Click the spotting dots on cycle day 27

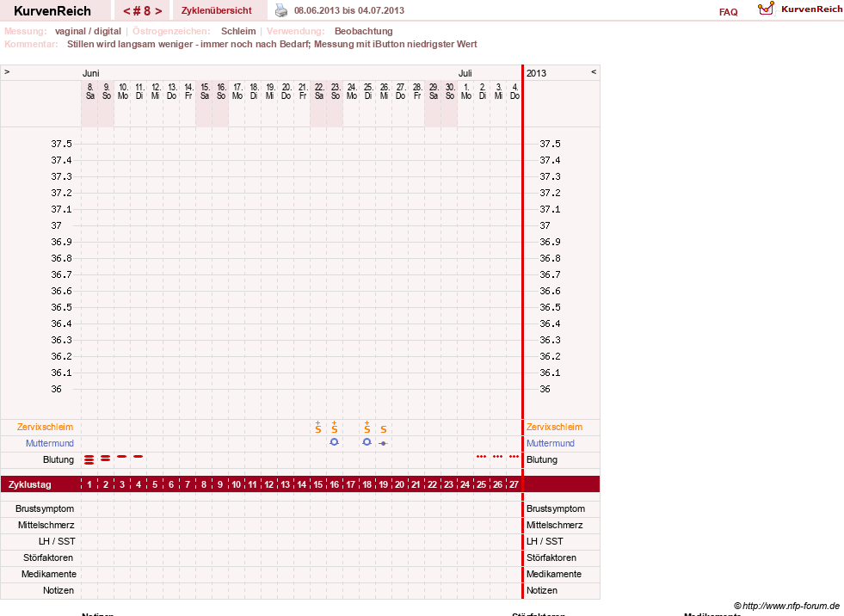[x=514, y=457]
